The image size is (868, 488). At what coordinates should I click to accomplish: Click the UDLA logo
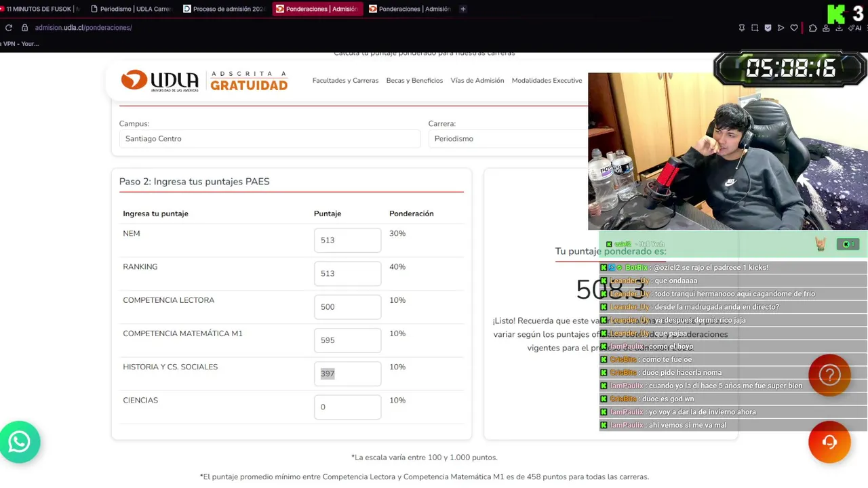[159, 81]
